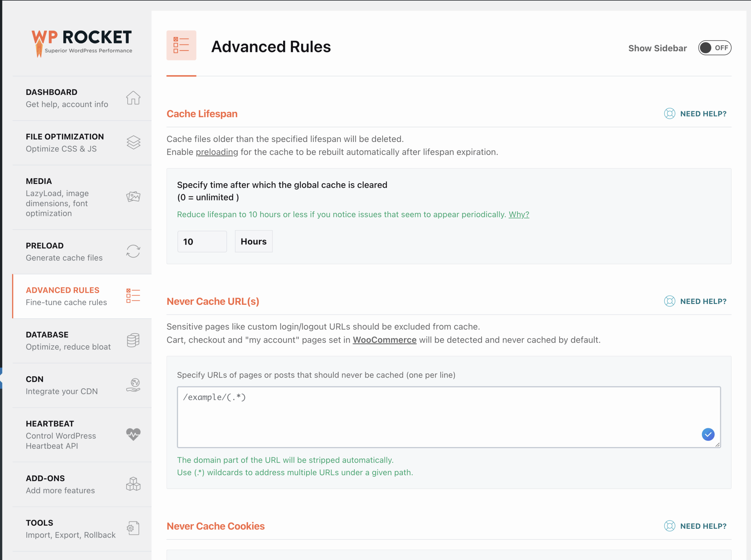751x560 pixels.
Task: Open the Dashboard menu item
Action: click(82, 98)
